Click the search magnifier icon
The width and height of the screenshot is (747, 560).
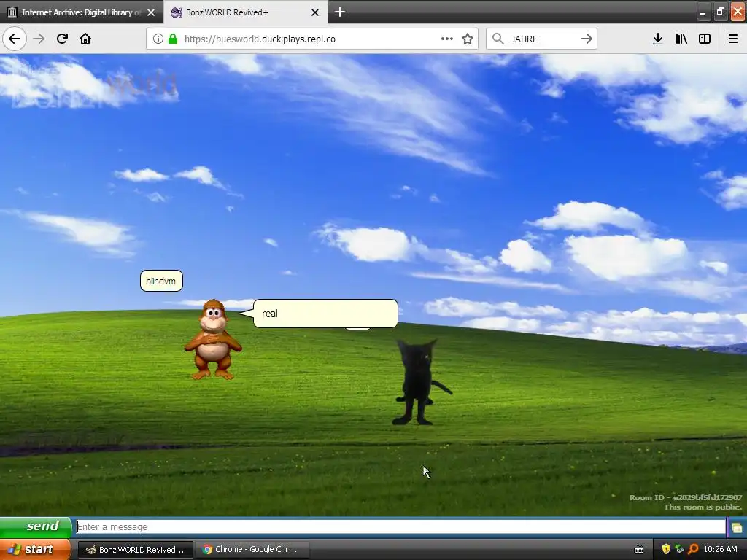click(498, 39)
